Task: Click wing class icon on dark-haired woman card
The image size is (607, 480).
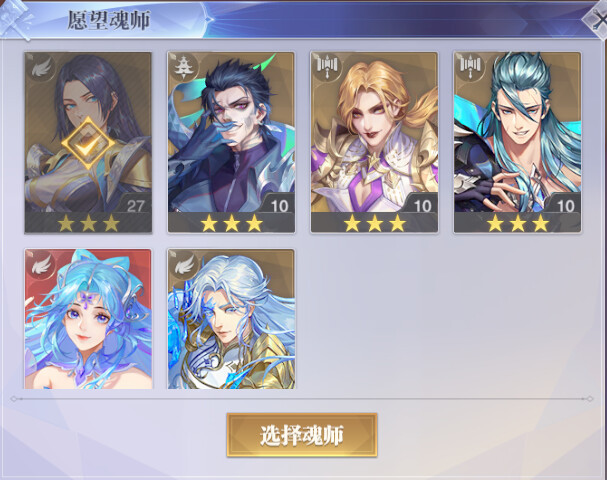Action: [41, 68]
